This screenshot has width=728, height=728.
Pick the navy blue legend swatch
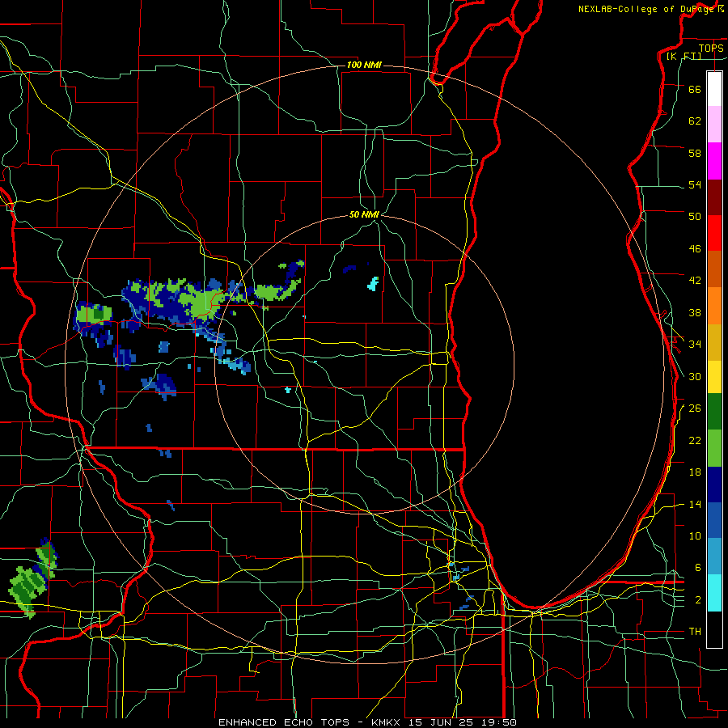click(714, 485)
